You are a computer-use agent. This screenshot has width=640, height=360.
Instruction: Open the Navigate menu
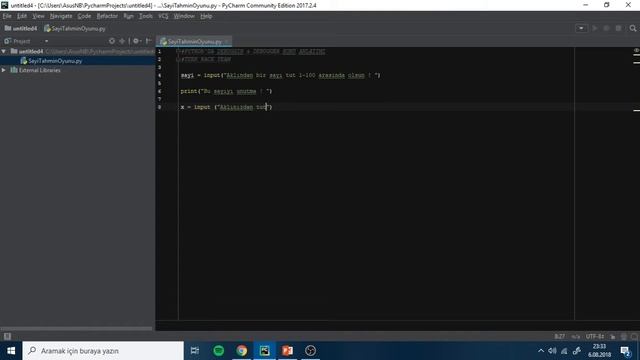(61, 16)
